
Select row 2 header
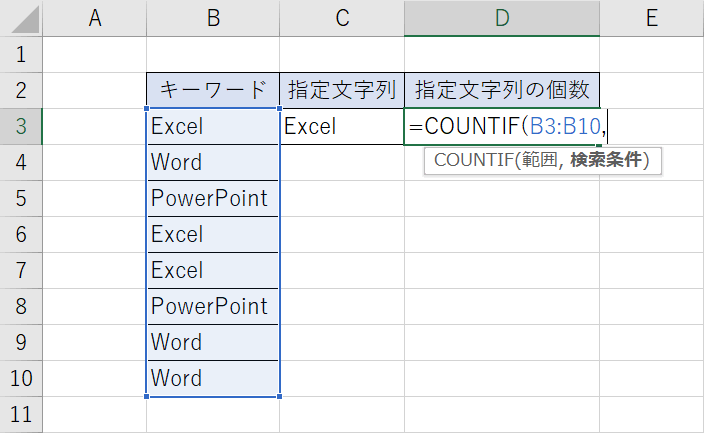[x=21, y=90]
